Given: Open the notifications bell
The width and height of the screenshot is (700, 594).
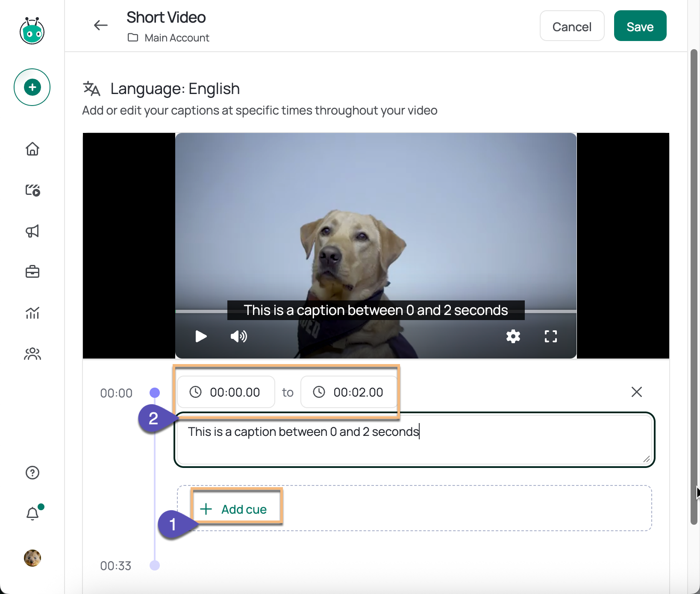Looking at the screenshot, I should 33,513.
